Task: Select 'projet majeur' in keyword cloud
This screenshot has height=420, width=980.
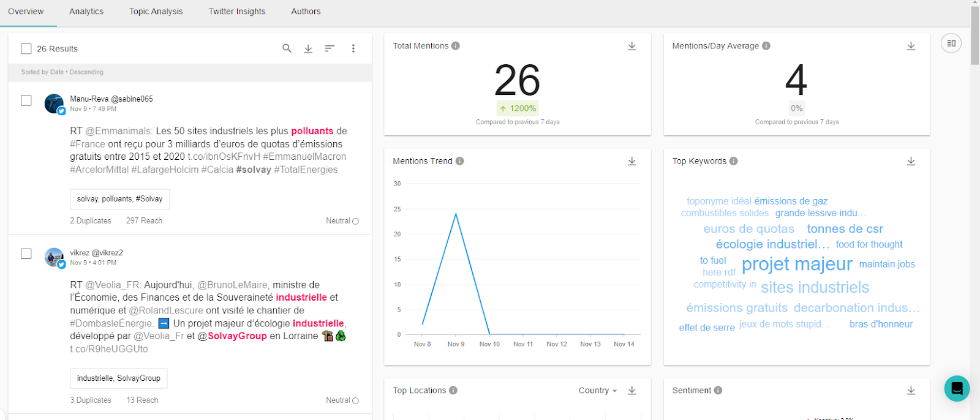Action: pyautogui.click(x=797, y=264)
